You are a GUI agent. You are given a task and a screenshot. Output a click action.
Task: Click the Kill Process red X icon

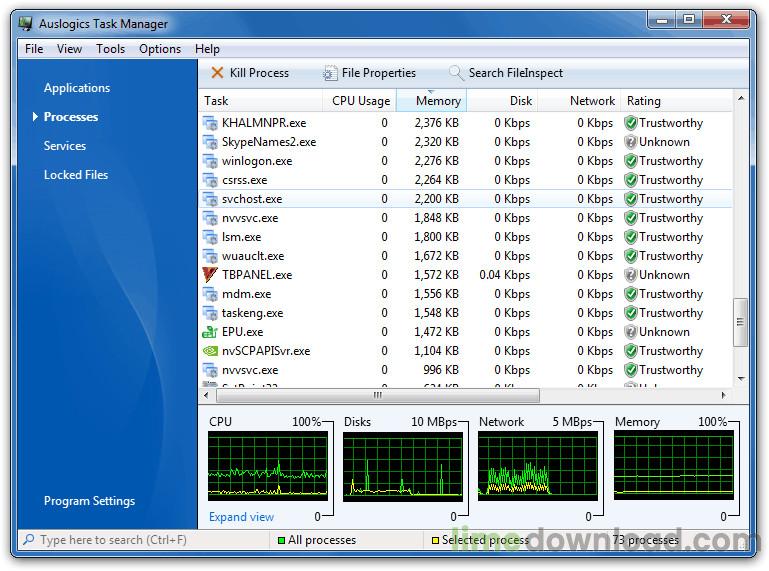217,73
